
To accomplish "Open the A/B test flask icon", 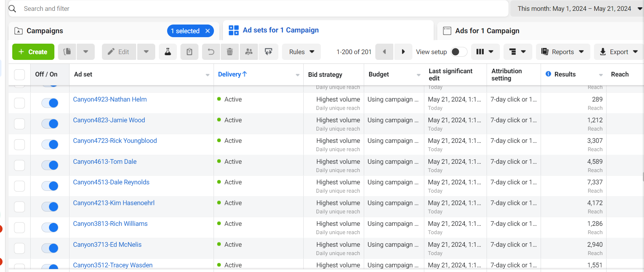I will 168,52.
